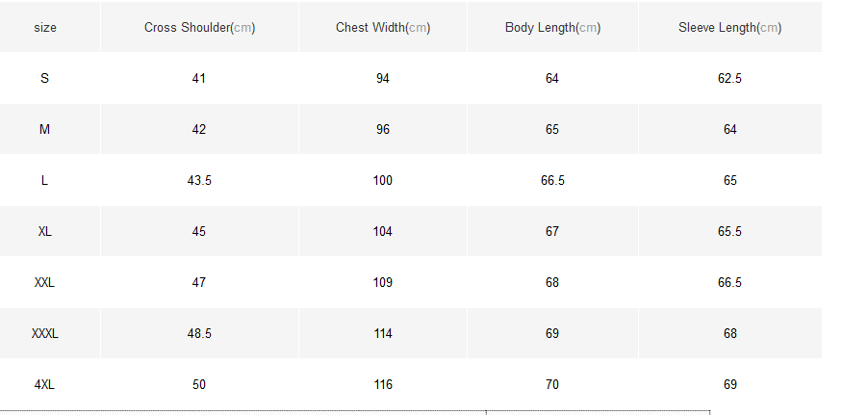Click the Cross Shoulder(cm) column header
Screen dimensions: 868x415
[x=199, y=28]
